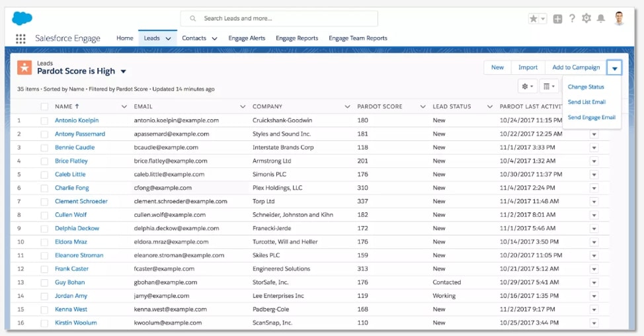Open the Email column menu chevron
The height and width of the screenshot is (336, 644).
point(243,106)
